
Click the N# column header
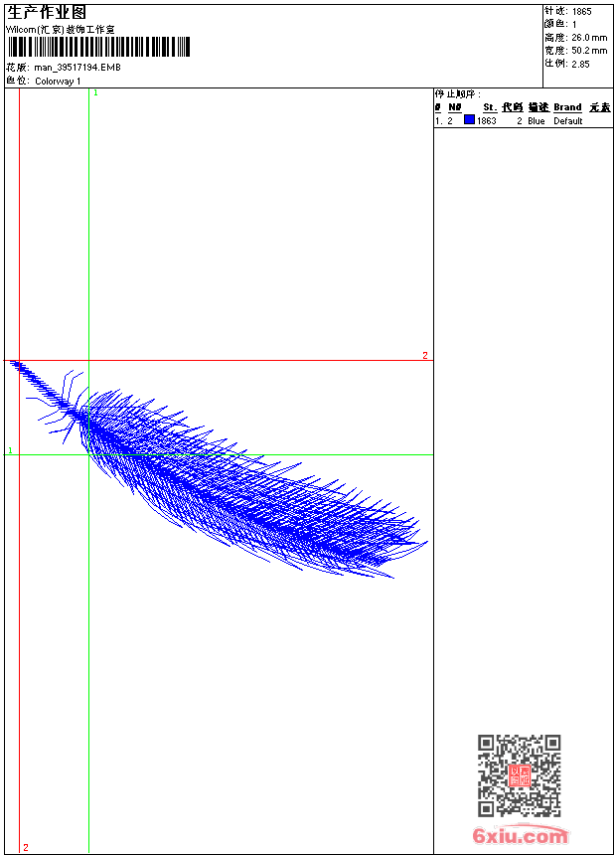[455, 107]
